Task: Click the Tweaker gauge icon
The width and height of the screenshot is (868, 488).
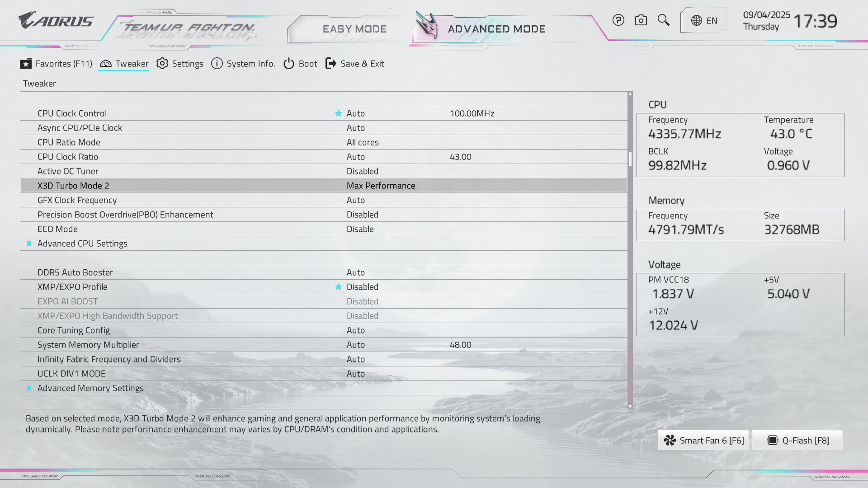Action: [105, 64]
